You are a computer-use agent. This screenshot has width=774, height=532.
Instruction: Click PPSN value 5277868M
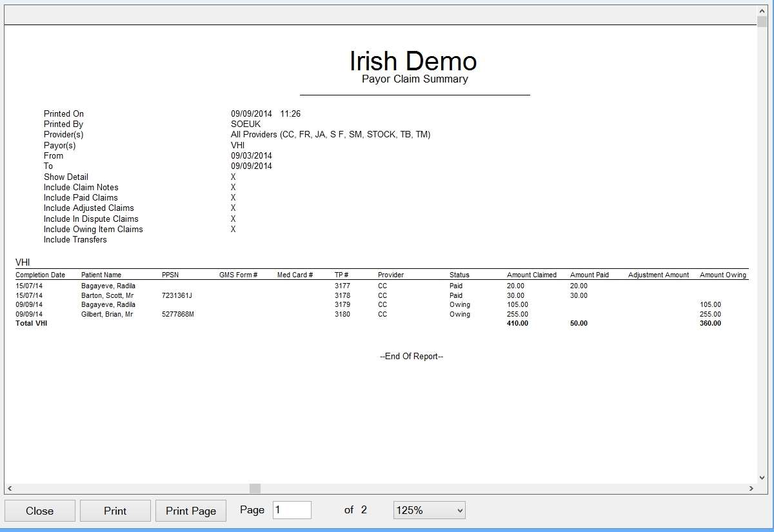(x=178, y=315)
